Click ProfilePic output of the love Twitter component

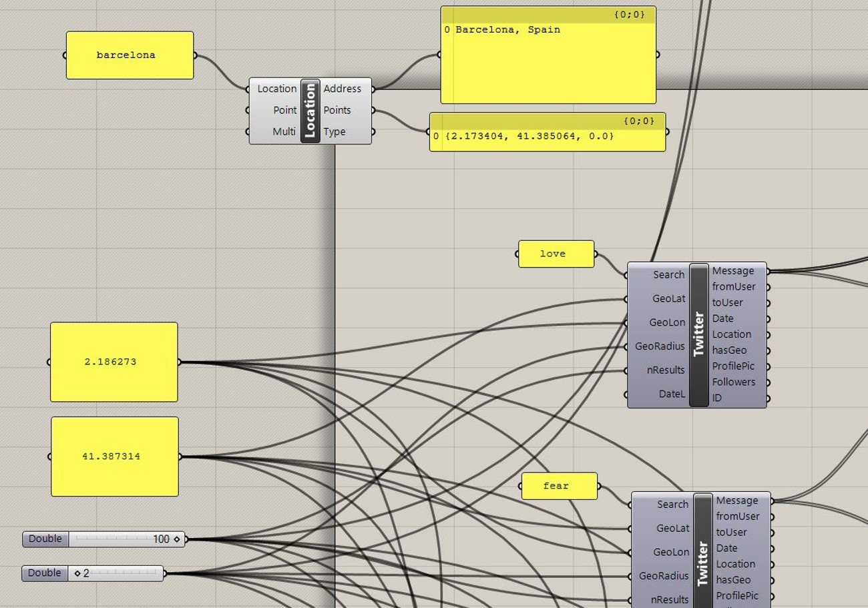coord(734,366)
